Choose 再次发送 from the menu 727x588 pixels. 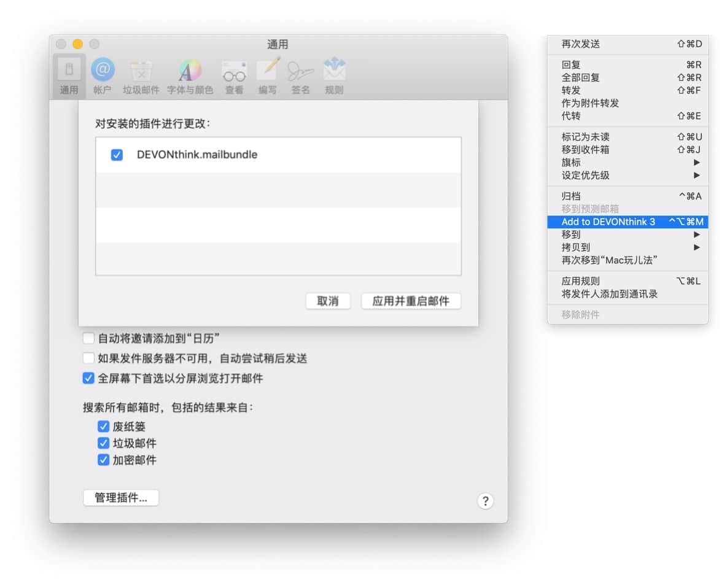coord(628,44)
